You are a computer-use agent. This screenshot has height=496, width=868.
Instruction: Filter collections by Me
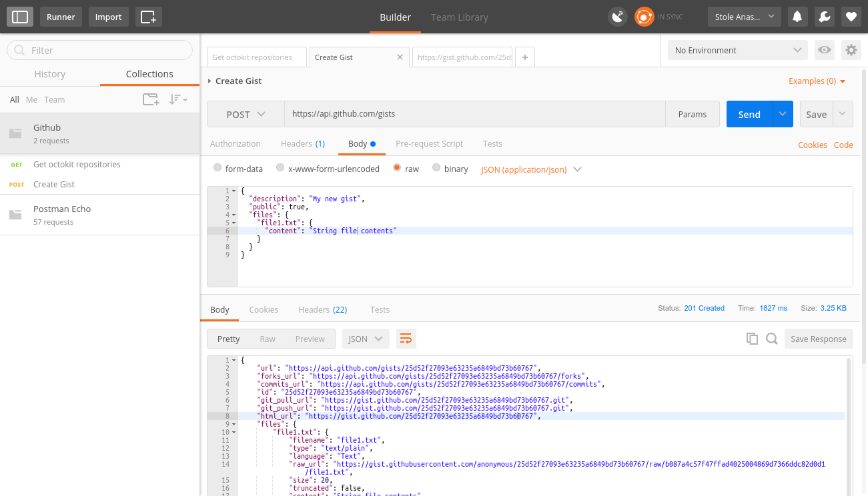pyautogui.click(x=32, y=99)
